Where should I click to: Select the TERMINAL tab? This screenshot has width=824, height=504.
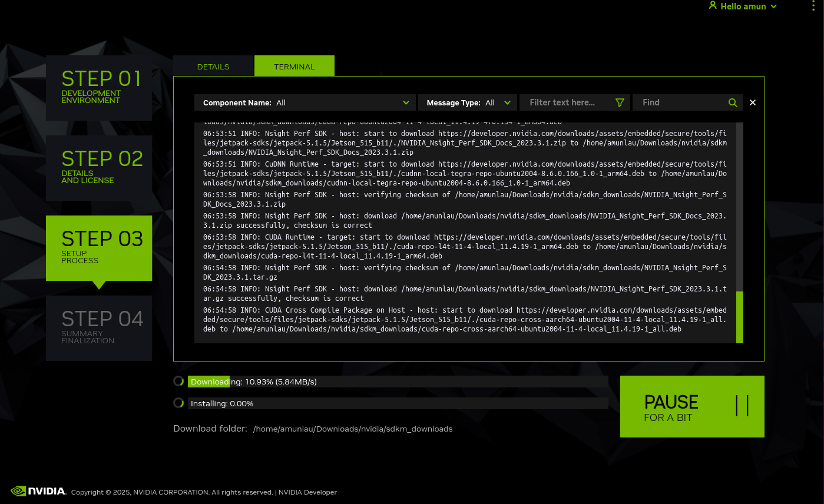click(x=294, y=67)
